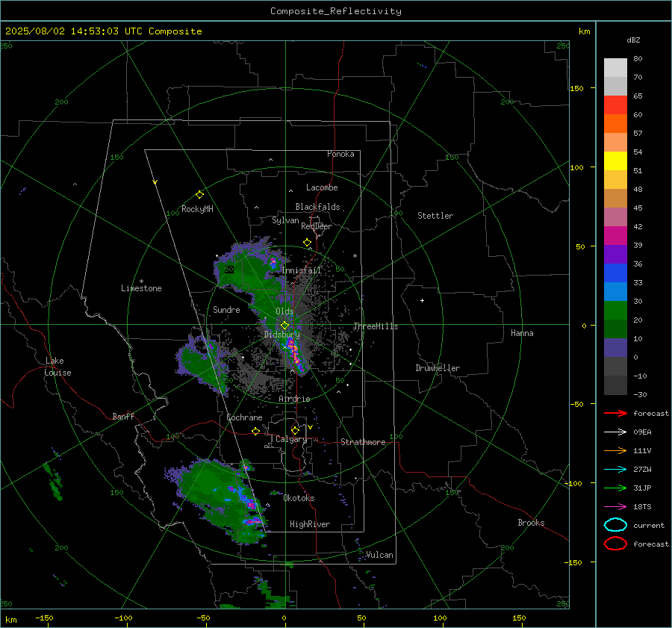
Task: Choose the blue swatch between 36 and 33
Action: tap(615, 273)
